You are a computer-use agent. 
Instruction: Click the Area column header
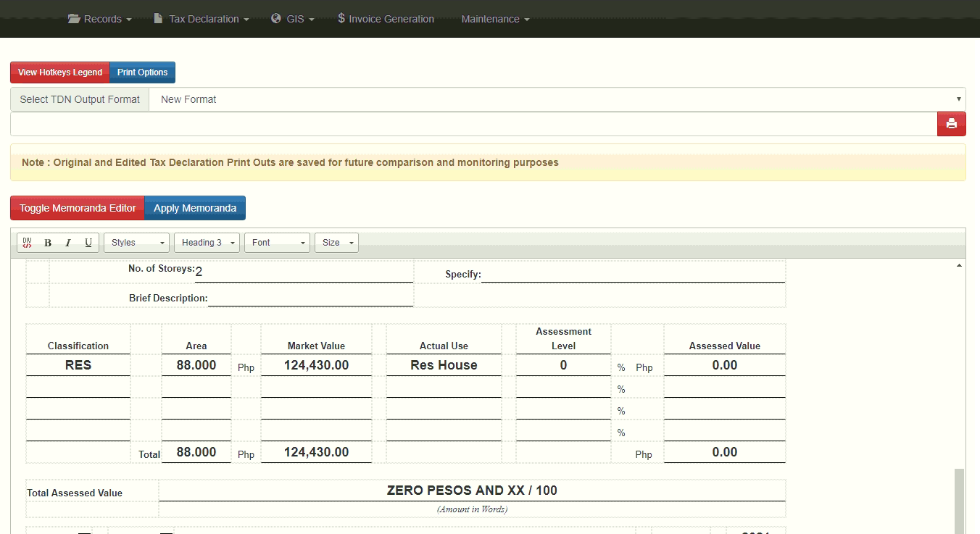point(196,346)
